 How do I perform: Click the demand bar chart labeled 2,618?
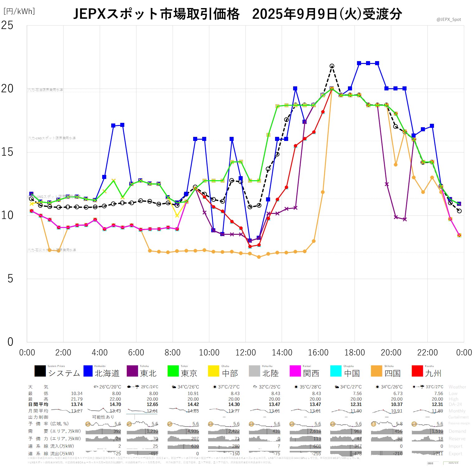tap(305, 432)
